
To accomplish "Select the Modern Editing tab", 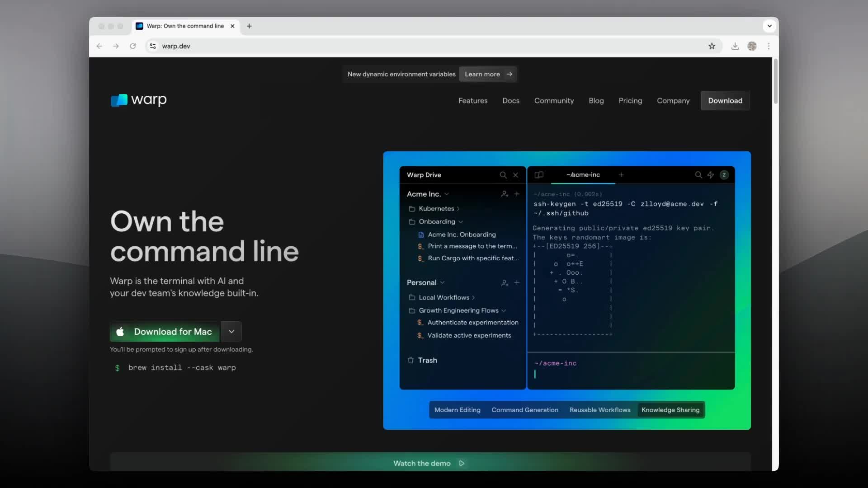I will (457, 409).
